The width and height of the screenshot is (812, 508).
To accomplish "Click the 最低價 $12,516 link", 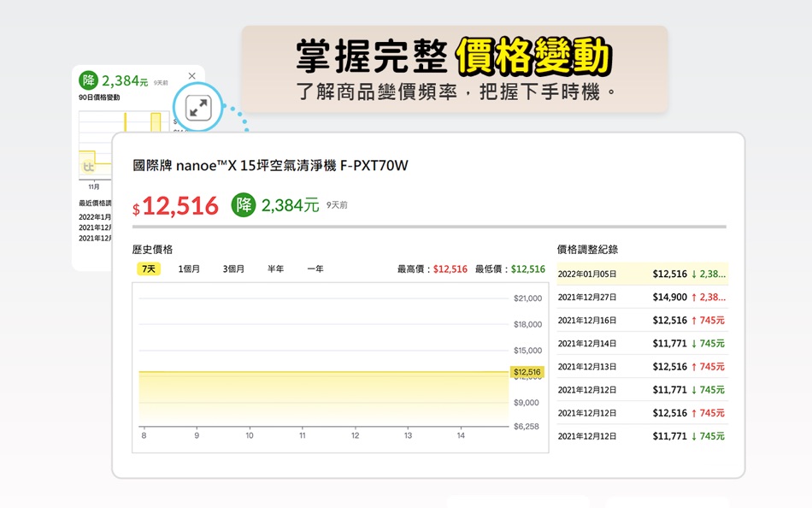I will tap(526, 268).
